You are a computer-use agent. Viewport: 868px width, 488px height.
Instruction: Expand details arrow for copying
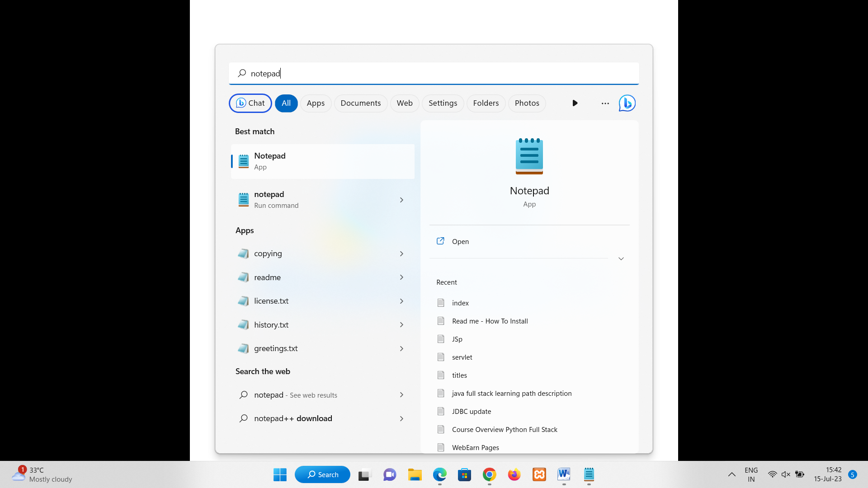[401, 253]
